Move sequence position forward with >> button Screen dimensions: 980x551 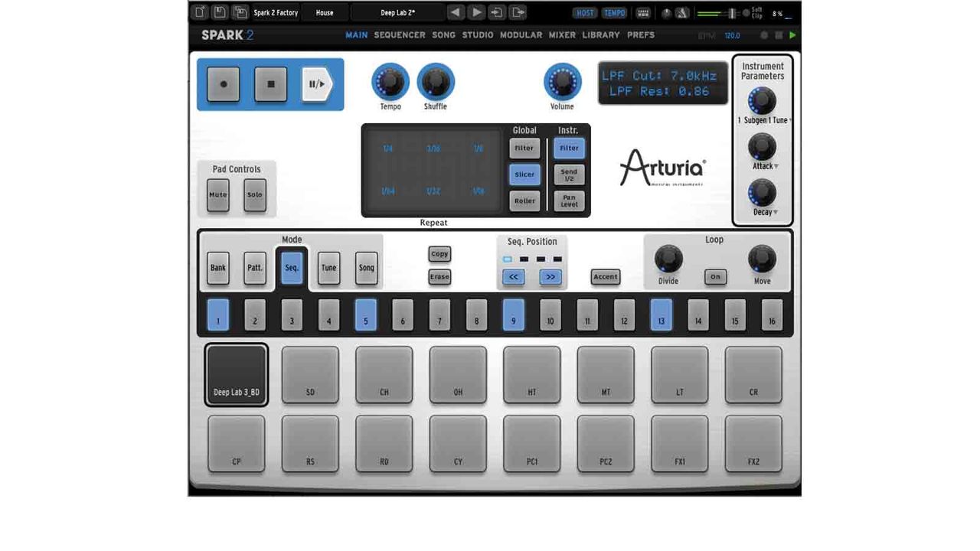(x=550, y=277)
